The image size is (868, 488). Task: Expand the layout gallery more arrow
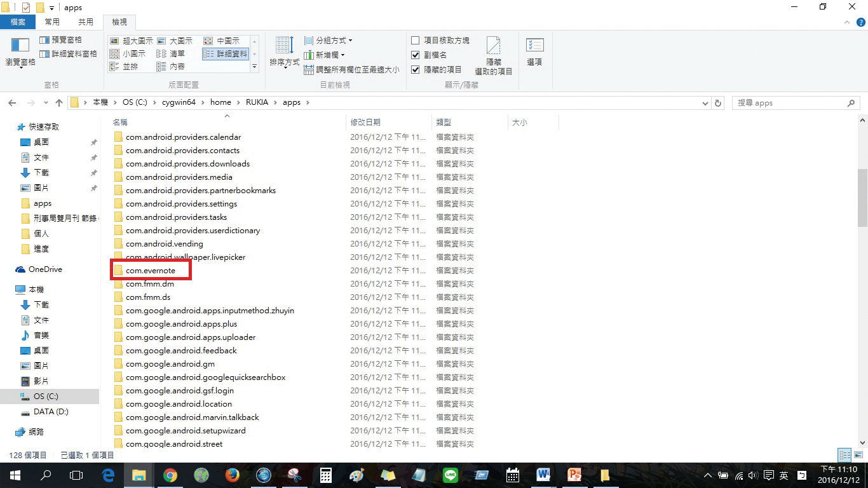point(255,66)
